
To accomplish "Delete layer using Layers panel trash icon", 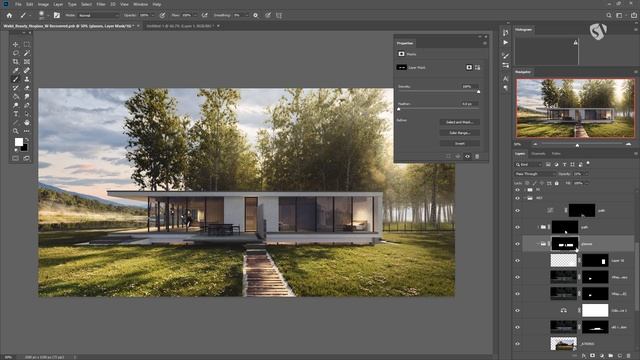I will click(x=629, y=356).
